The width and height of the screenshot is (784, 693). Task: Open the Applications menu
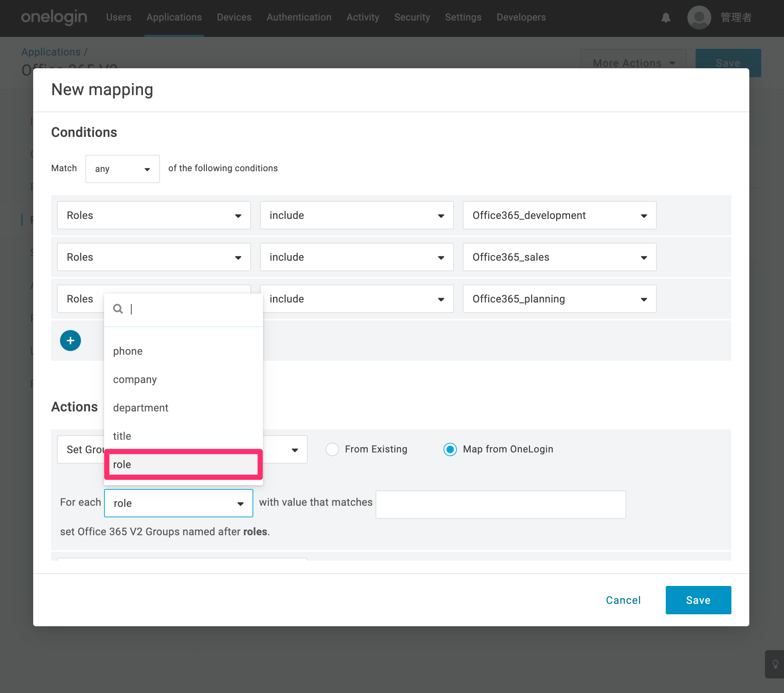point(174,17)
